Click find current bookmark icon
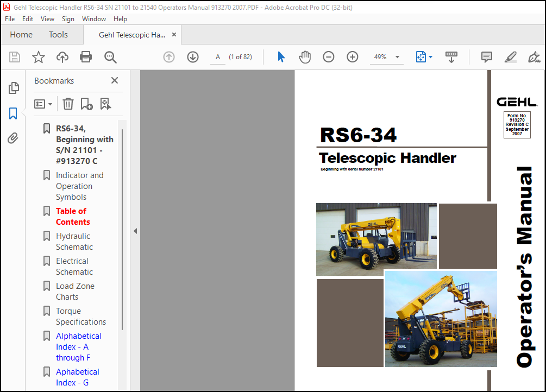 coord(105,104)
